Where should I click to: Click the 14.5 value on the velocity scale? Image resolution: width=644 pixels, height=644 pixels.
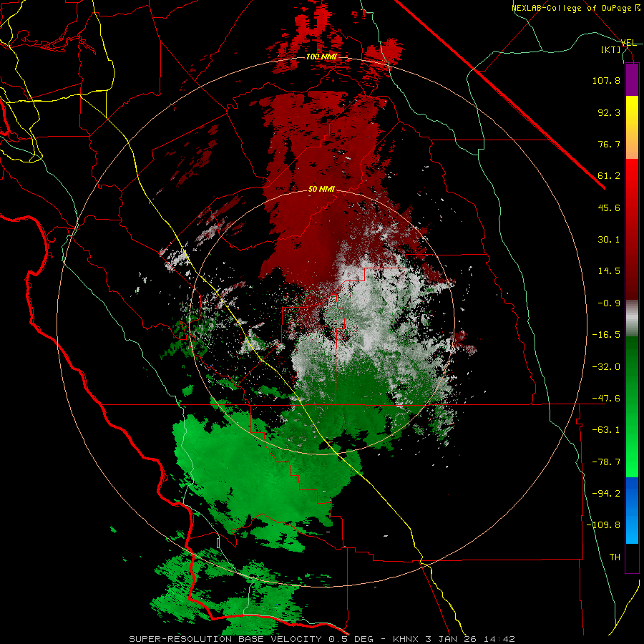click(609, 271)
